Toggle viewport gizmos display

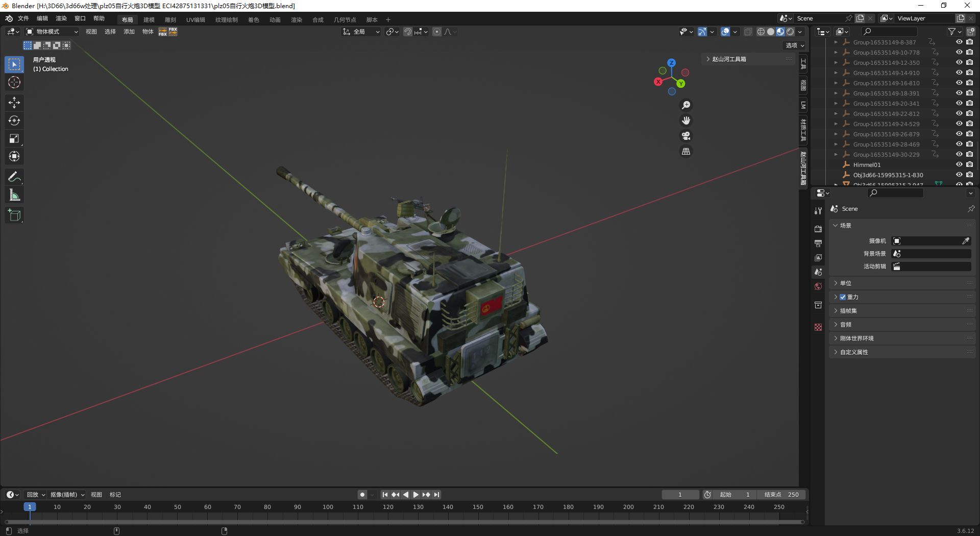click(x=702, y=32)
